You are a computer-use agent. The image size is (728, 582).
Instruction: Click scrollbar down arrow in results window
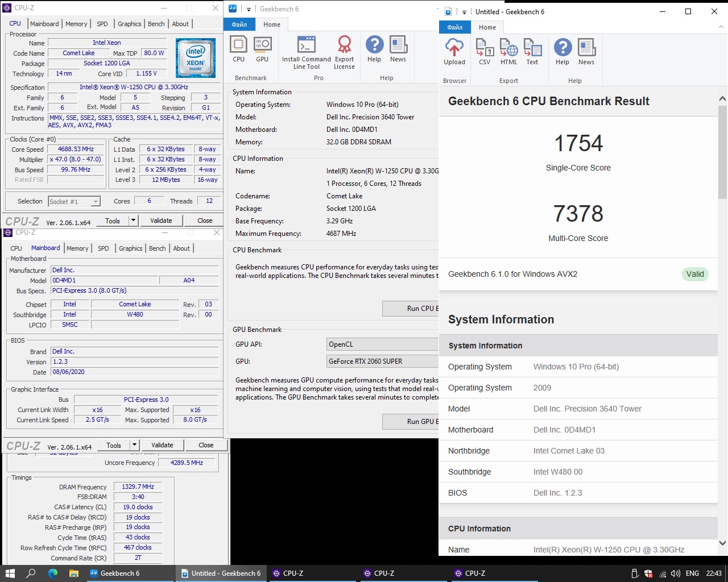[x=722, y=543]
